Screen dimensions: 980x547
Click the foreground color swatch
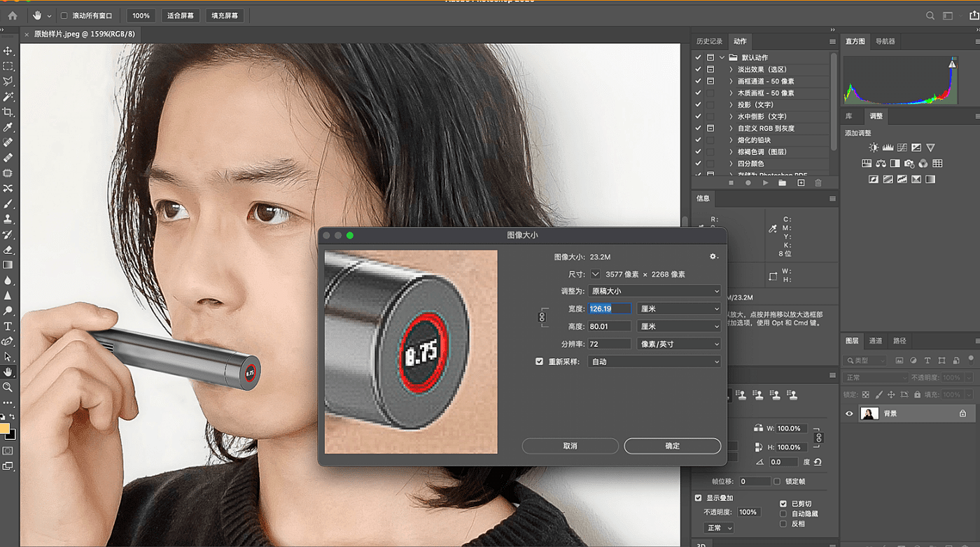click(5, 428)
